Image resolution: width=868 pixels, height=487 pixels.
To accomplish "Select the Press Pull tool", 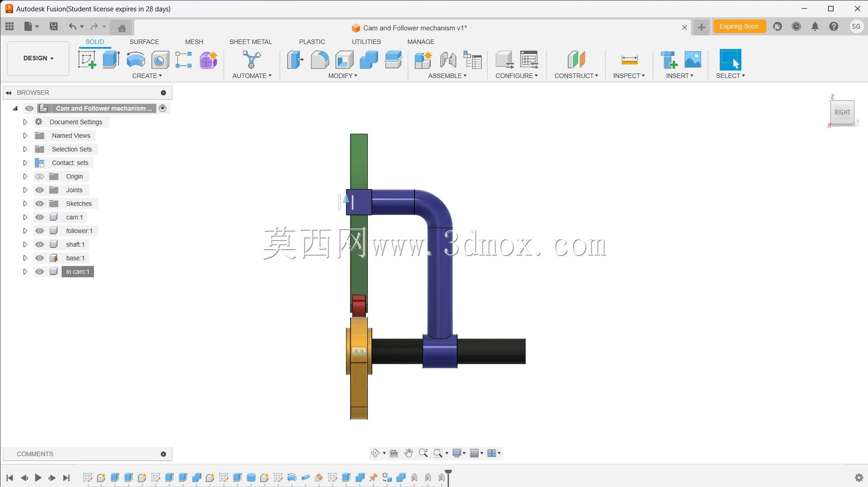I will click(295, 59).
